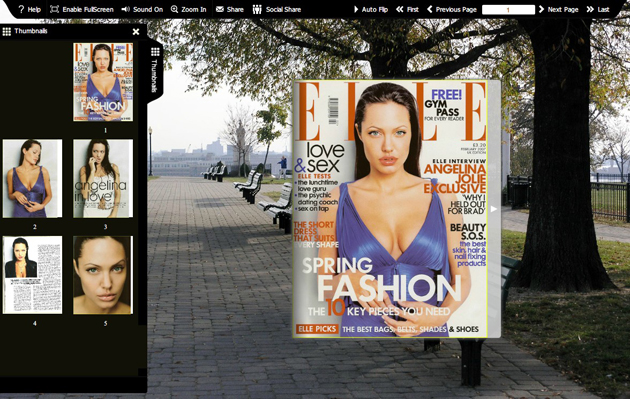
Task: Start Auto Flip playback
Action: 370,9
